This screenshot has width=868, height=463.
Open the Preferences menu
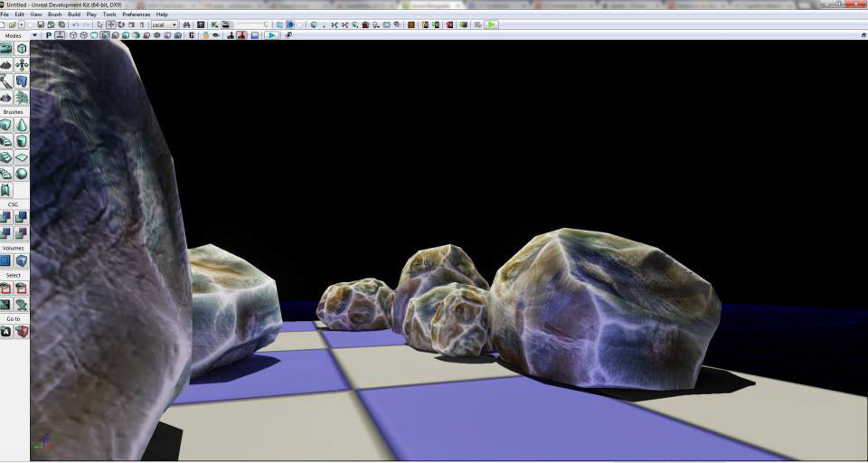coord(137,14)
